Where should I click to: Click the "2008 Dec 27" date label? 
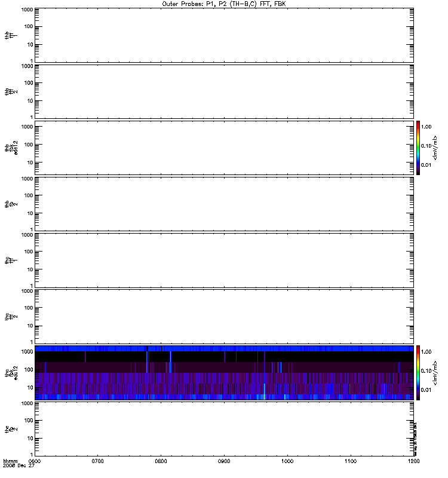tap(19, 466)
